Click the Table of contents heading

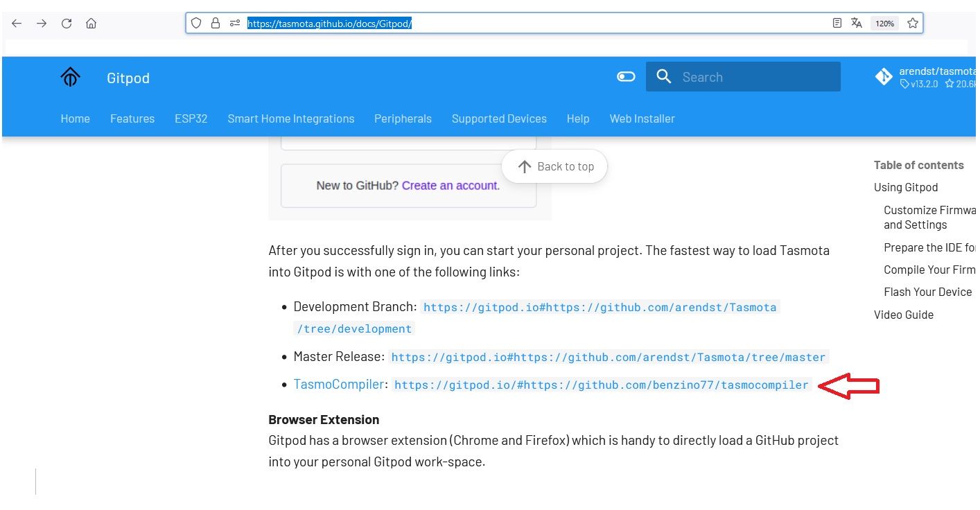pyautogui.click(x=919, y=165)
